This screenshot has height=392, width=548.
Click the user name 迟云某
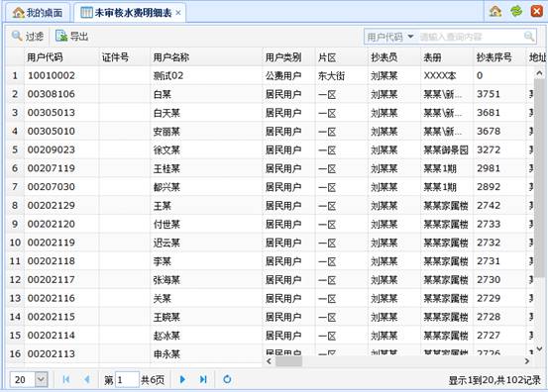point(166,243)
